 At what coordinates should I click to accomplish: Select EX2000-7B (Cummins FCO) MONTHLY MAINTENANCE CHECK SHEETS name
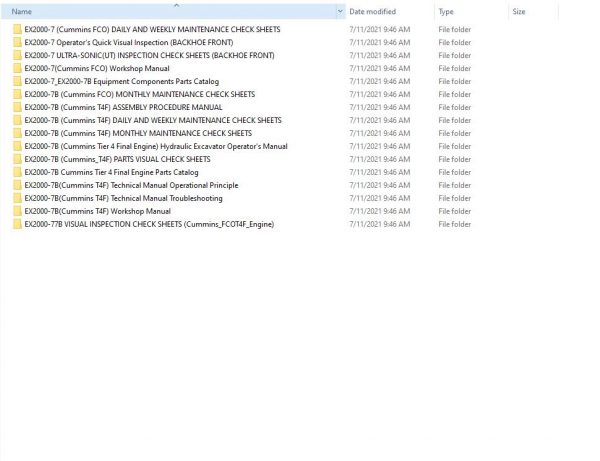tap(140, 94)
